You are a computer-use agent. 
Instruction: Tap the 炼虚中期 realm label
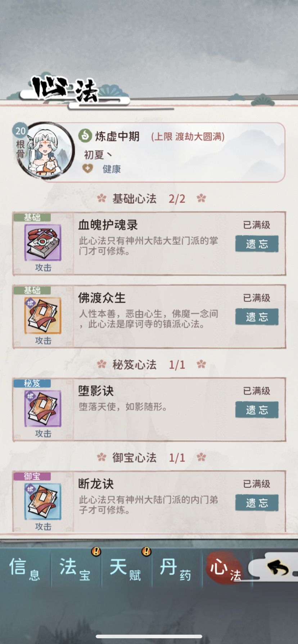click(x=117, y=136)
